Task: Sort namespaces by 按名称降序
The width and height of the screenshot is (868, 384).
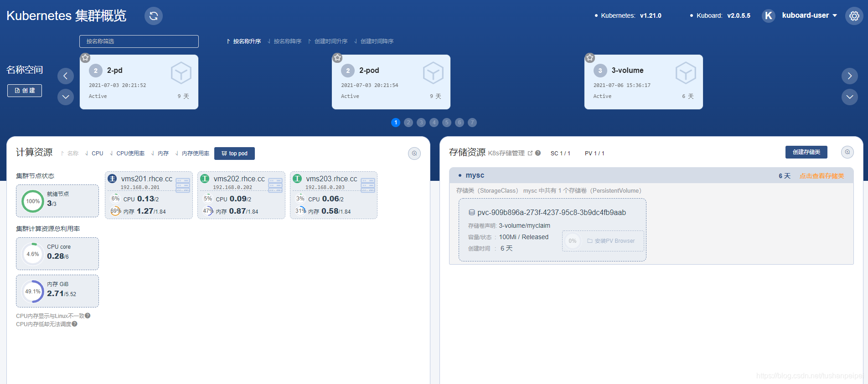Action: pos(284,41)
